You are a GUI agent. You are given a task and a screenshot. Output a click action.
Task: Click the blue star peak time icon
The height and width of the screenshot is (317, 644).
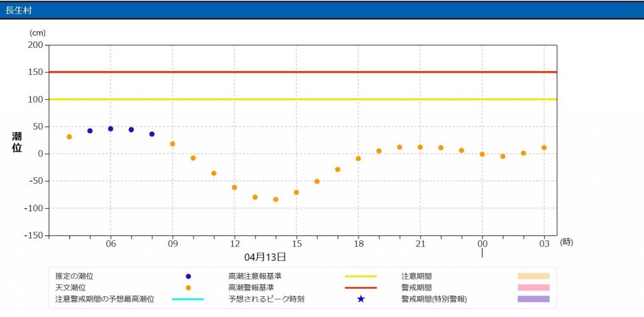(360, 299)
